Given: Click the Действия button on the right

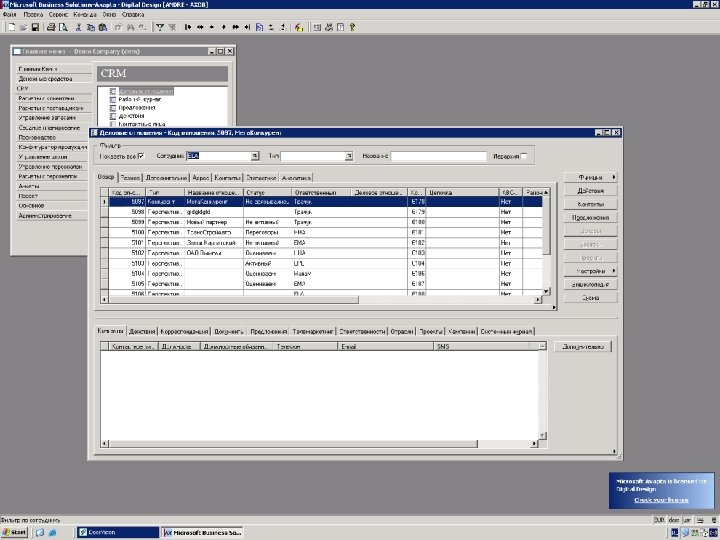Looking at the screenshot, I should tap(591, 190).
